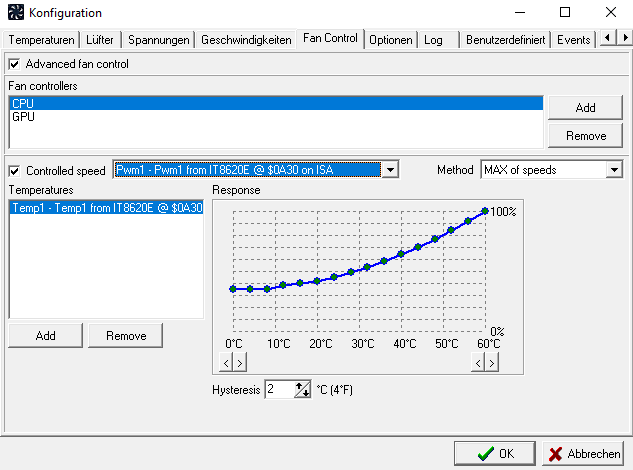The image size is (633, 470).
Task: Open the Benutzerdefiniert tab
Action: click(505, 40)
